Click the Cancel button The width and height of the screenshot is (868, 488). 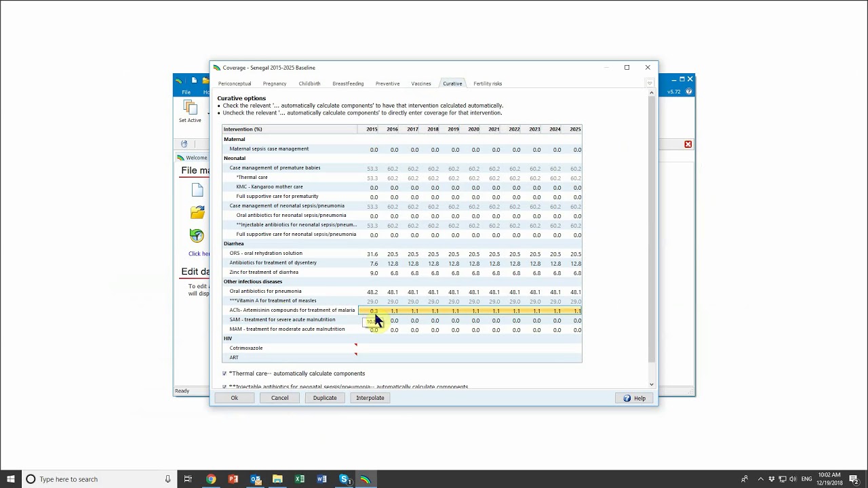(x=280, y=398)
